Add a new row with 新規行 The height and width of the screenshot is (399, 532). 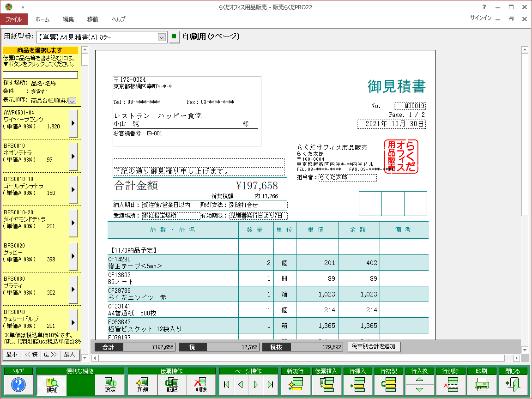pyautogui.click(x=296, y=384)
